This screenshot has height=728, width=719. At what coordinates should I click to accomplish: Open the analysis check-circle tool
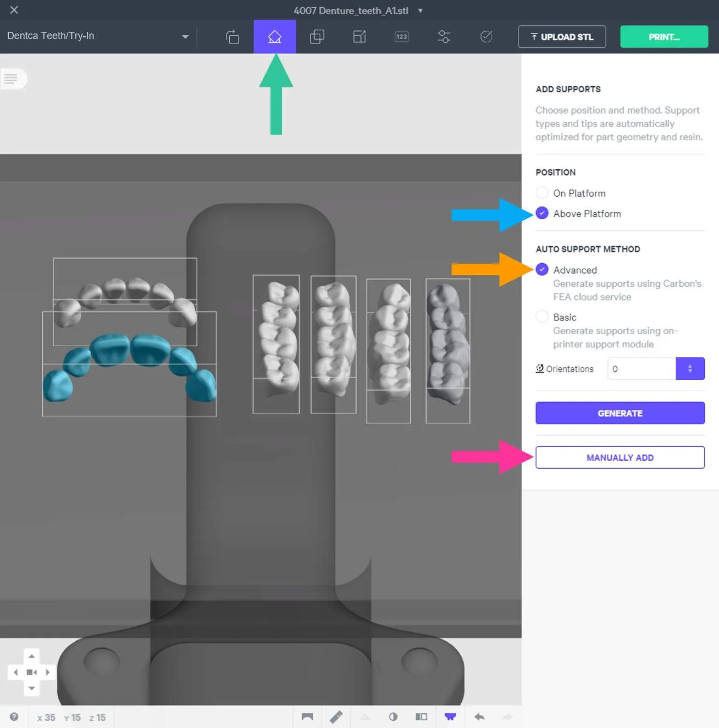pyautogui.click(x=486, y=37)
